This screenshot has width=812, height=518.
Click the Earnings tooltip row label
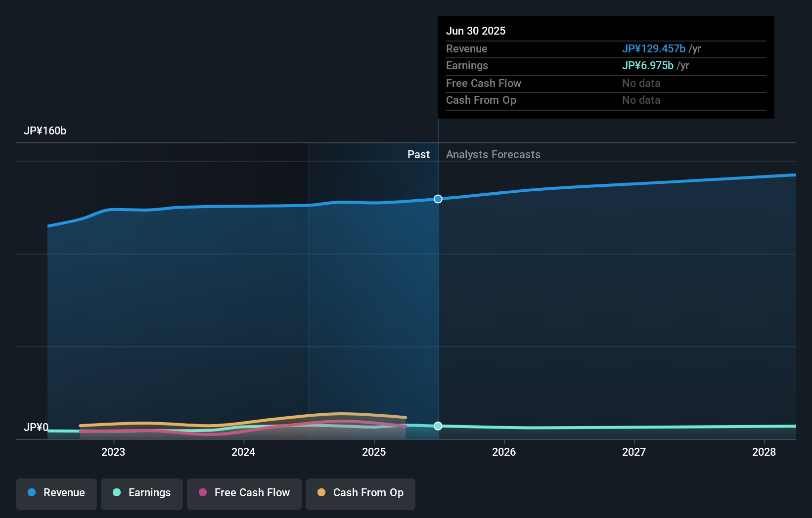point(467,66)
